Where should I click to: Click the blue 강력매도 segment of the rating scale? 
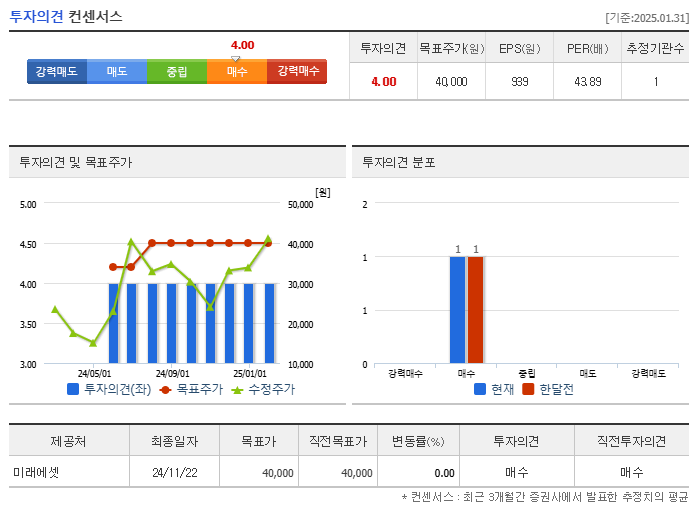pyautogui.click(x=57, y=71)
